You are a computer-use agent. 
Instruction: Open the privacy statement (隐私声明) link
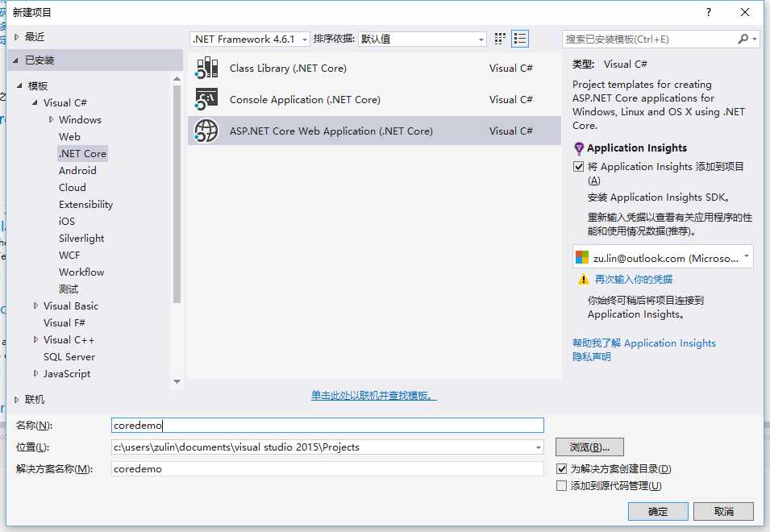click(x=591, y=357)
